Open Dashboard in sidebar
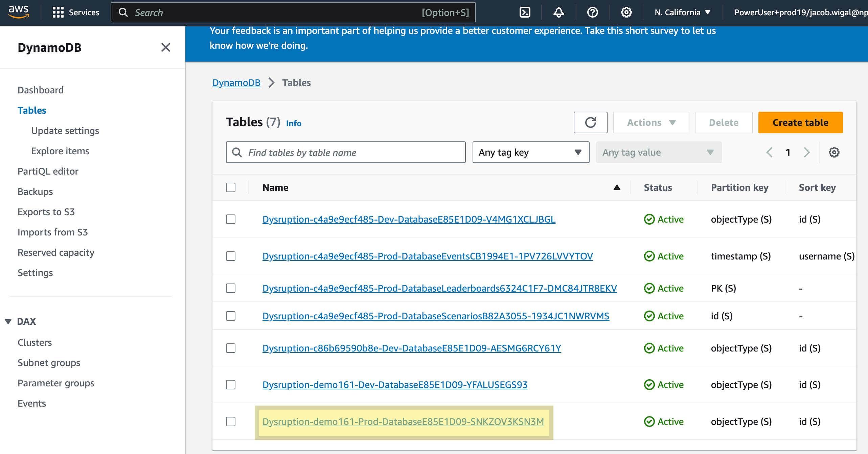This screenshot has height=454, width=868. pos(41,90)
